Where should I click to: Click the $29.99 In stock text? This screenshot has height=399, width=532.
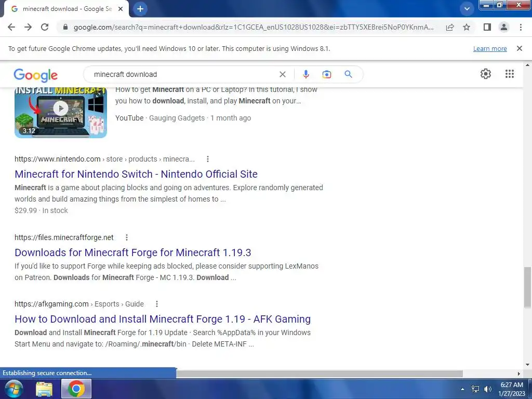[41, 210]
